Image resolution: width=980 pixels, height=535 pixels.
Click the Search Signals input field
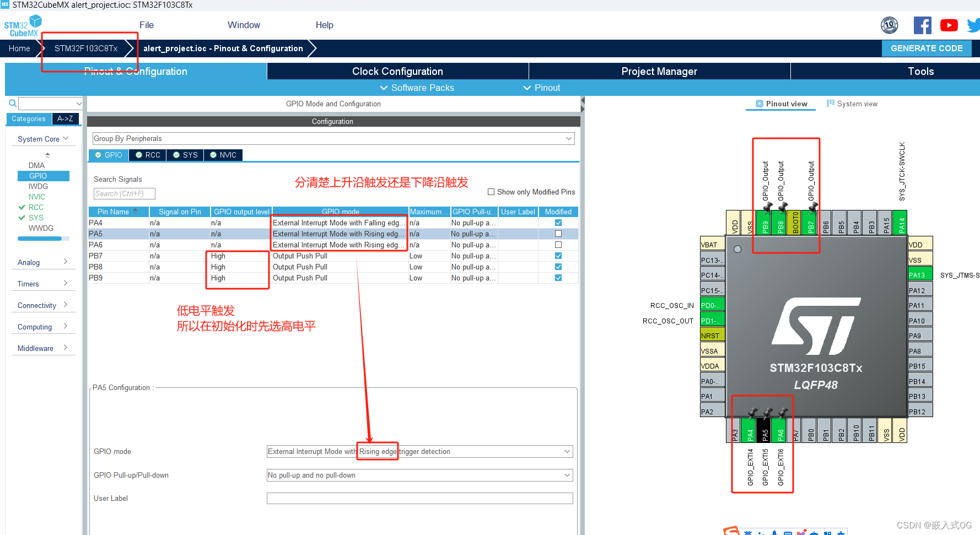tap(124, 193)
